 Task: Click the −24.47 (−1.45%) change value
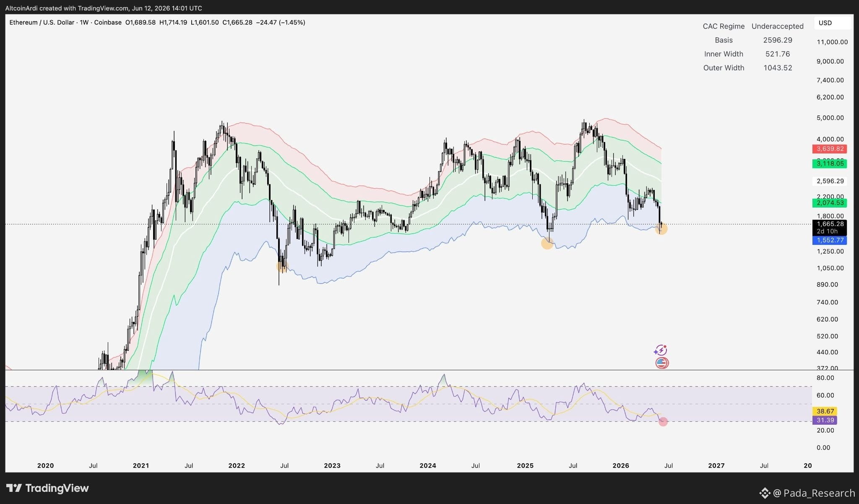click(x=281, y=22)
